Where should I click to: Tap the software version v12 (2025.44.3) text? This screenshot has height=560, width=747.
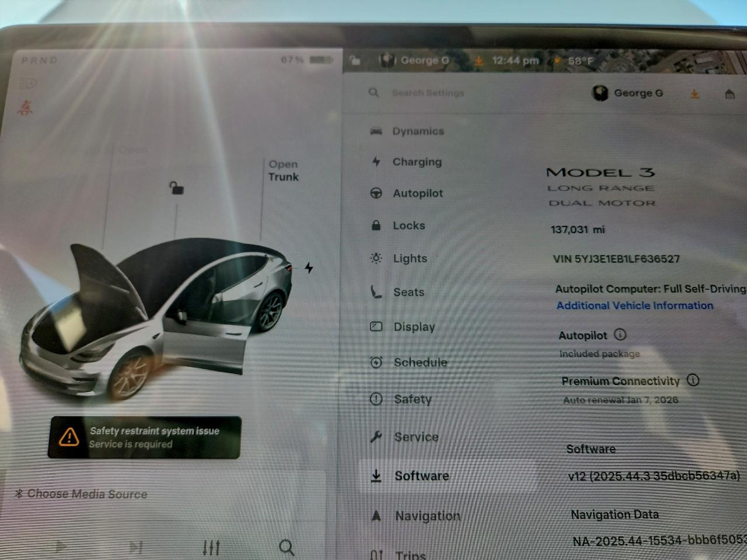654,476
